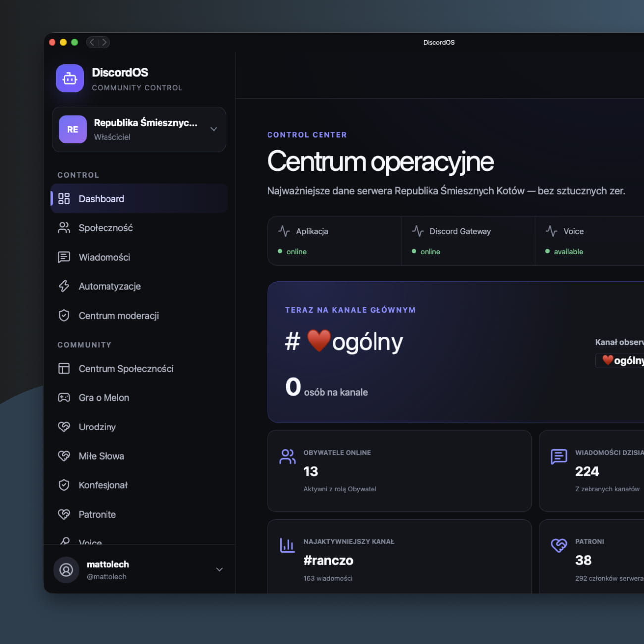Viewport: 644px width, 644px height.
Task: Click the Aplikacja activity pulse icon
Action: pyautogui.click(x=284, y=231)
